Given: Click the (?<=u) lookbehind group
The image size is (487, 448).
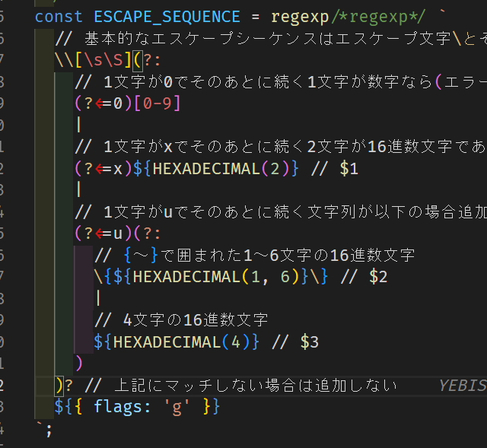Looking at the screenshot, I should (x=103, y=234).
